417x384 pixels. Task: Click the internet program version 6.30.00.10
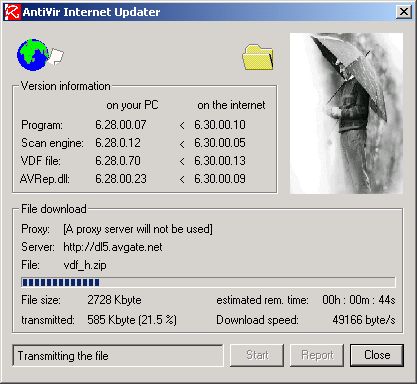(x=220, y=125)
